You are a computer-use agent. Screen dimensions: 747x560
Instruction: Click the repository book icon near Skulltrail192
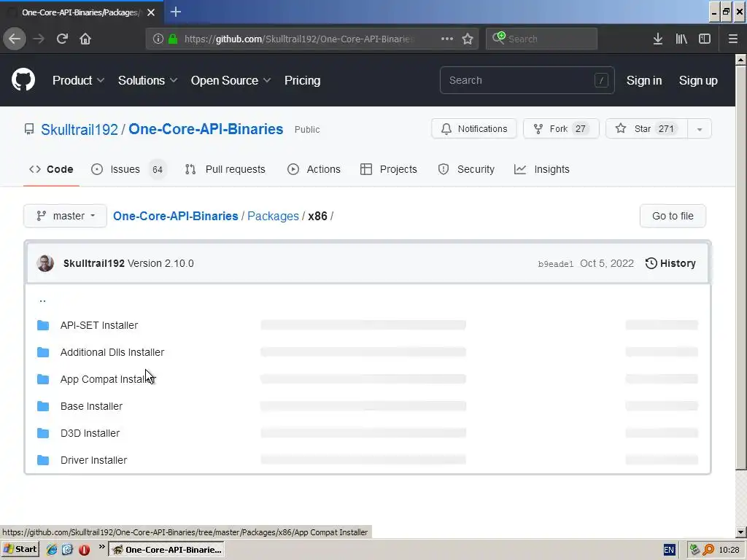tap(29, 129)
